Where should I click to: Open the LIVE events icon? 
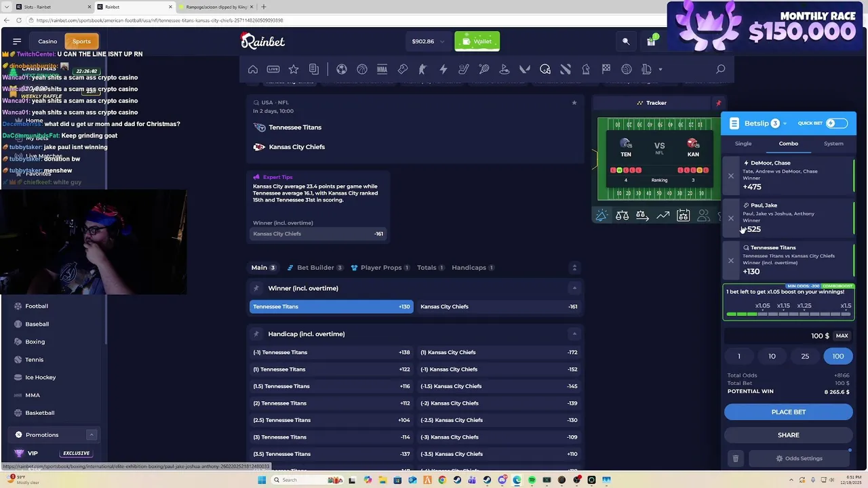coord(273,69)
